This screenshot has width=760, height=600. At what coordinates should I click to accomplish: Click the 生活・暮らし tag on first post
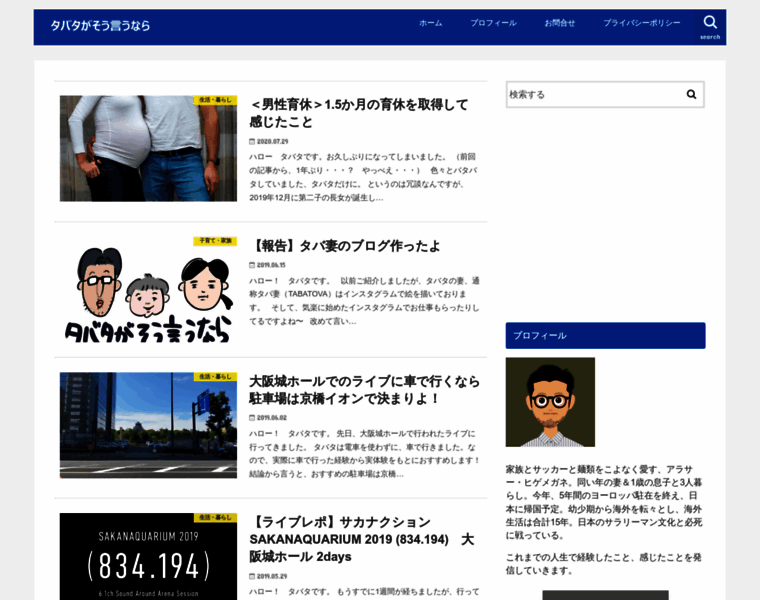215,100
